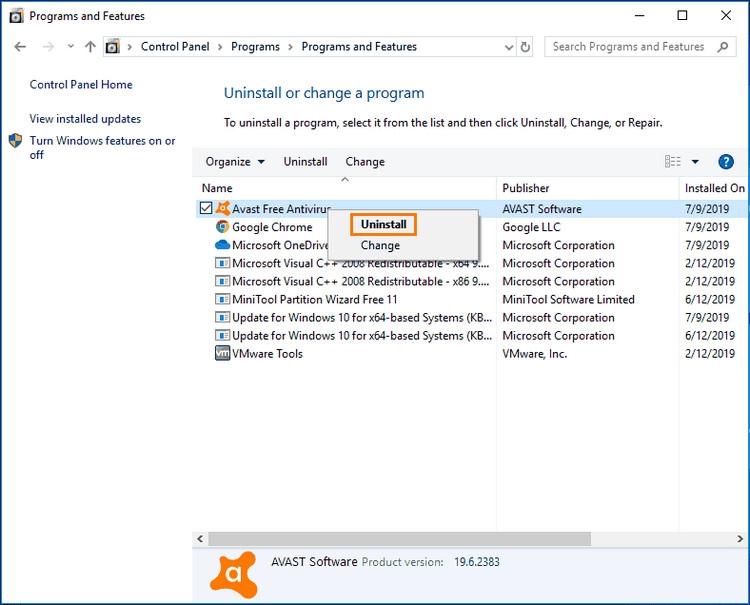Click the search magnifier icon
Image resolution: width=750 pixels, height=605 pixels.
click(723, 47)
